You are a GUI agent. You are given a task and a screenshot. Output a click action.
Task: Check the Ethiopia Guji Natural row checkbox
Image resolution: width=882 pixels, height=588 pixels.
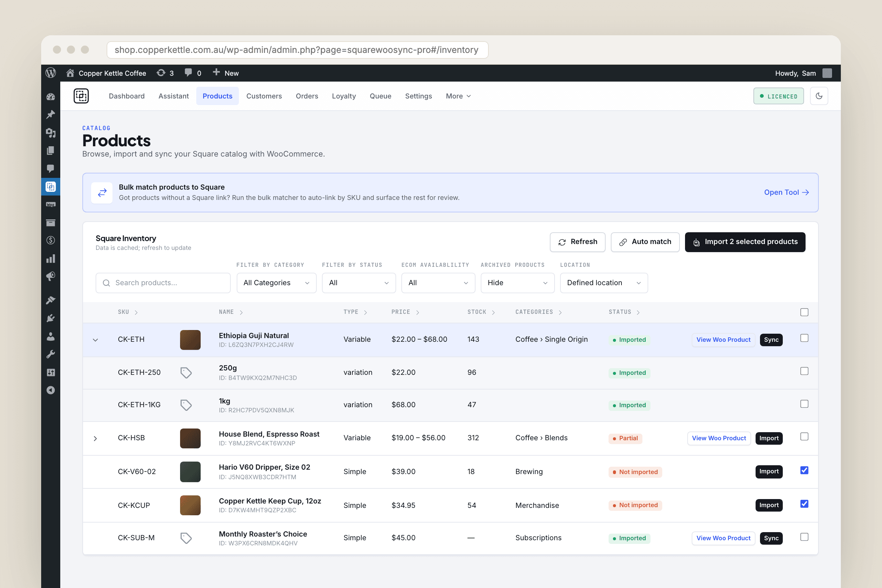click(804, 338)
